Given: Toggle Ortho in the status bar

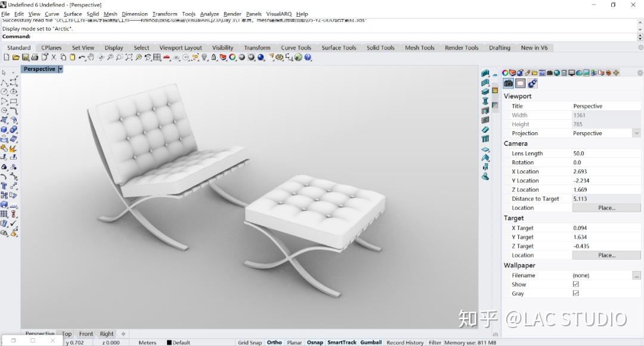Looking at the screenshot, I should click(x=274, y=342).
